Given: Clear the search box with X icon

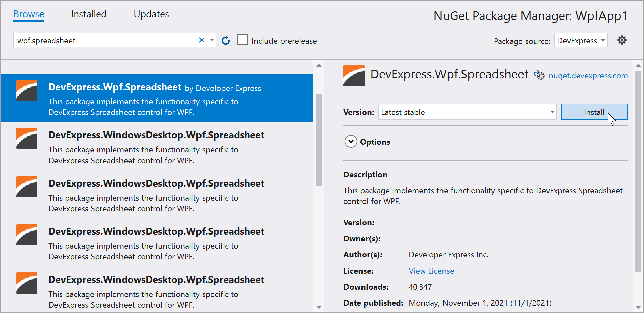Looking at the screenshot, I should pos(202,40).
